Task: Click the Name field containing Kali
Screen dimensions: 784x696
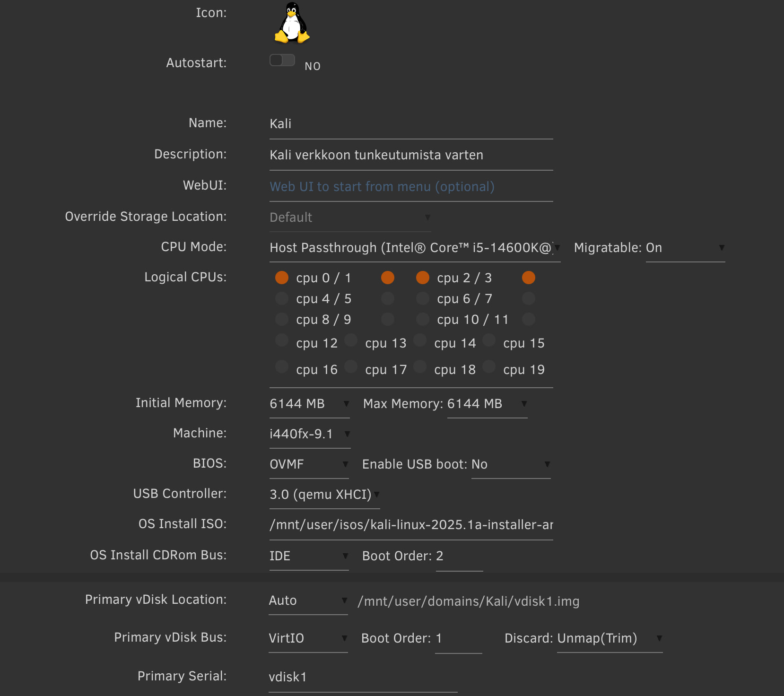Action: point(410,124)
